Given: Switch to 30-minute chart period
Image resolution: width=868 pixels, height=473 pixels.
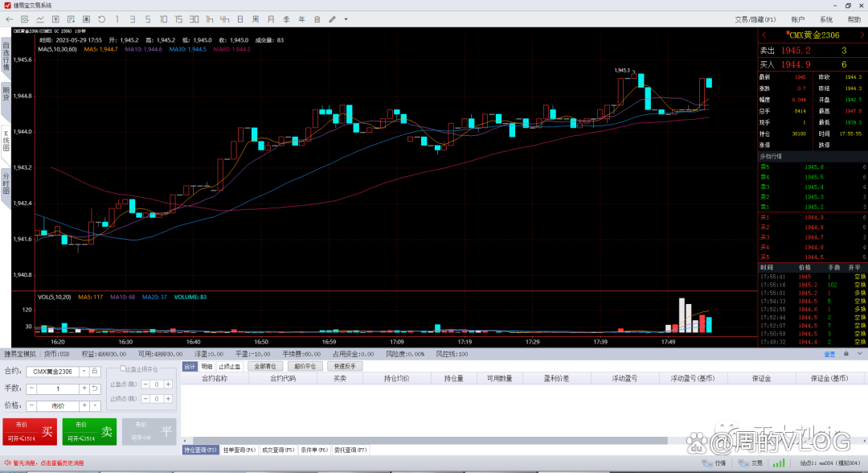Looking at the screenshot, I should click(x=194, y=19).
